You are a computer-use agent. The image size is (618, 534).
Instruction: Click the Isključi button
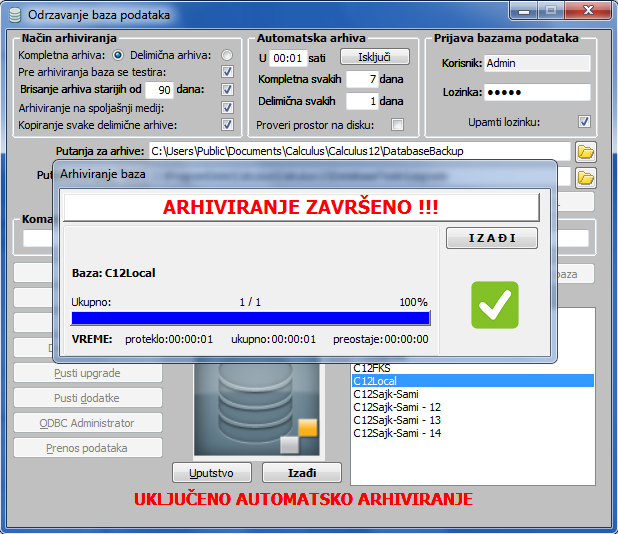tap(374, 57)
